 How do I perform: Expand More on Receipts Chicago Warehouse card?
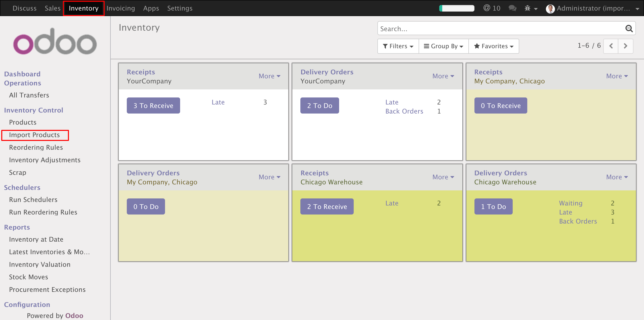click(443, 177)
